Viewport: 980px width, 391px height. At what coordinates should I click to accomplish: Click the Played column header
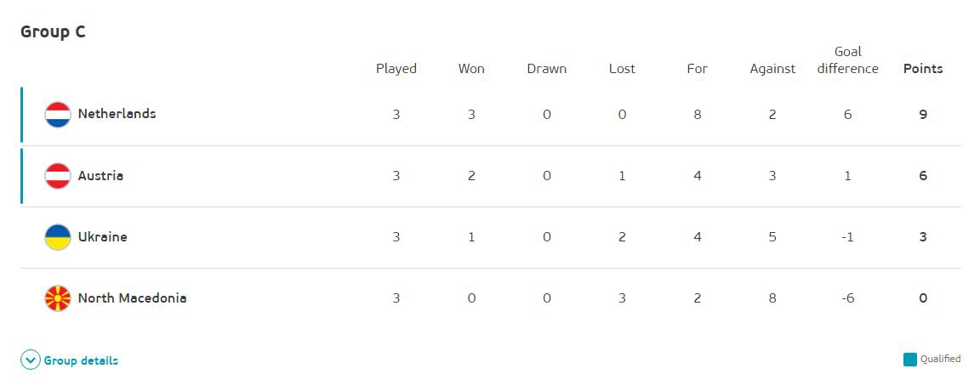(x=396, y=69)
